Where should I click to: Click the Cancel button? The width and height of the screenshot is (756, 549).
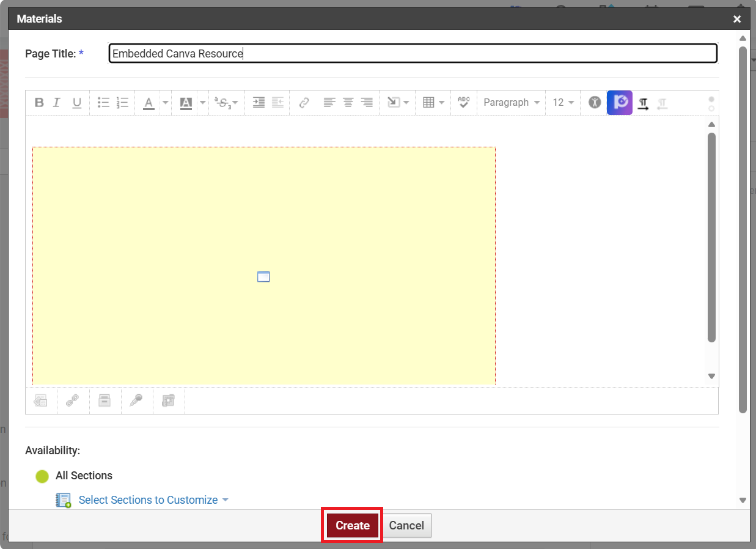(406, 526)
